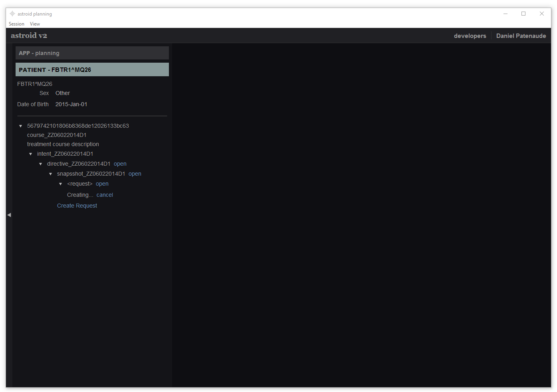Collapse the intent_ZZ06022014D1 node arrow

click(x=31, y=154)
